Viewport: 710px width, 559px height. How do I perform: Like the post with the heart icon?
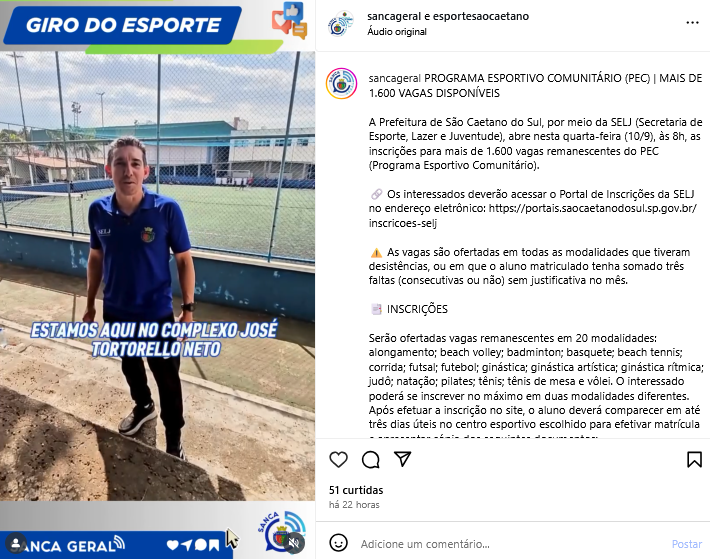338,459
